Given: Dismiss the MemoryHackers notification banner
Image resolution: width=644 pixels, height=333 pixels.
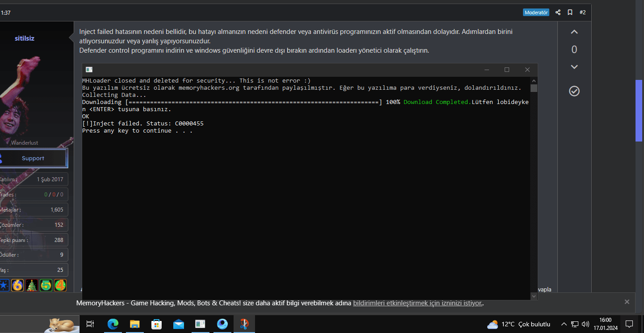Looking at the screenshot, I should click(627, 302).
